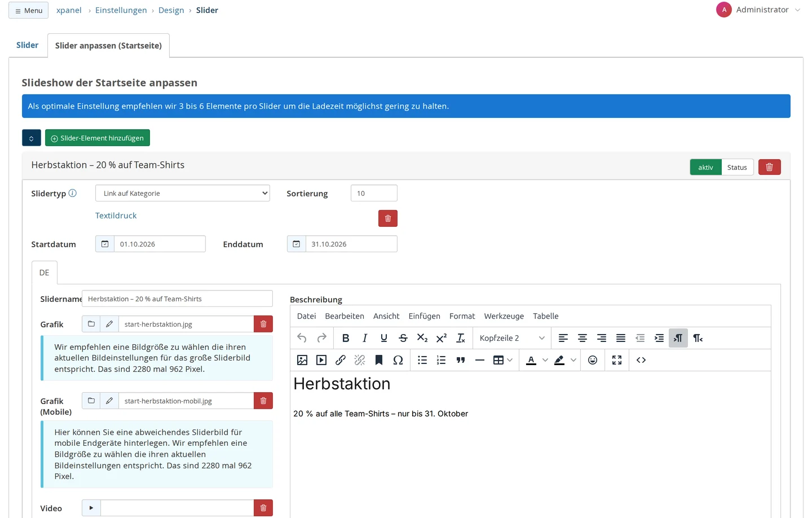Go to Einstellungen breadcrumb
This screenshot has width=812, height=518.
[121, 10]
